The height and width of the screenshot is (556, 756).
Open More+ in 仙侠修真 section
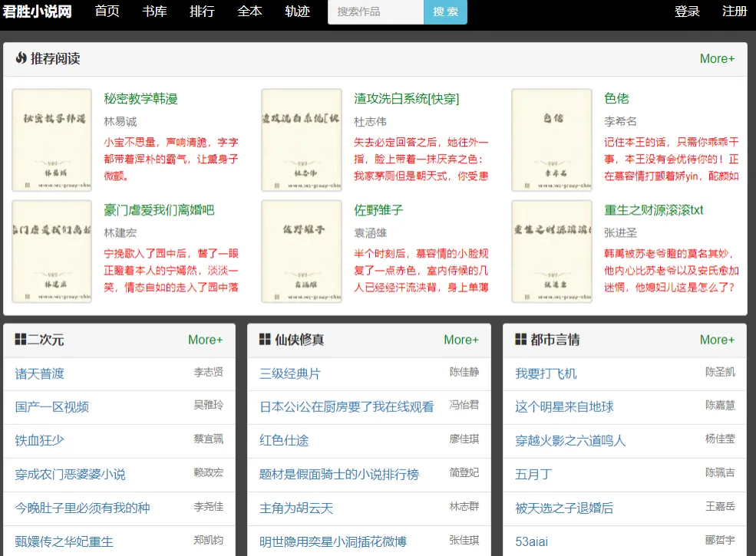point(461,340)
